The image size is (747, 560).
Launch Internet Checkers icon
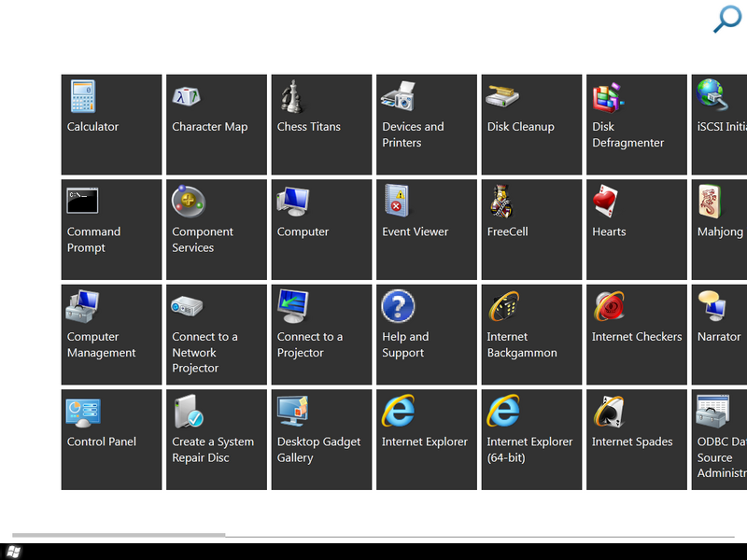click(609, 306)
